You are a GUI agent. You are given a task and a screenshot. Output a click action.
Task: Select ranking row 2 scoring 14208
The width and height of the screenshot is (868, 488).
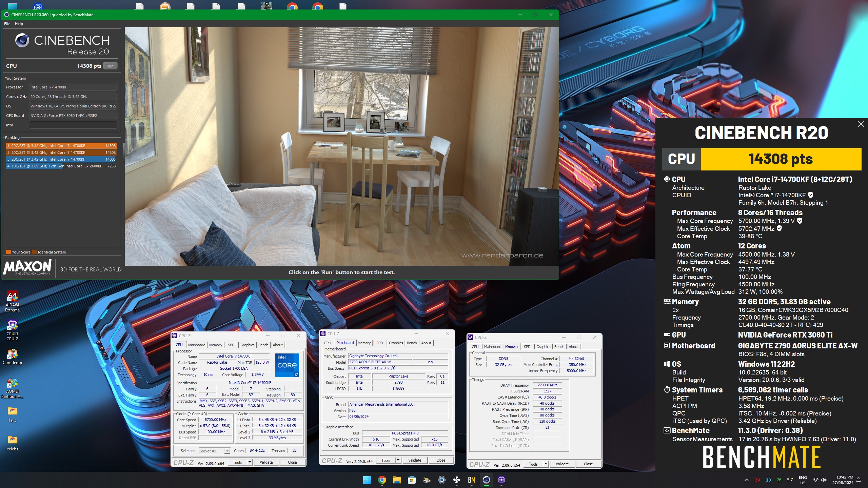click(x=62, y=152)
